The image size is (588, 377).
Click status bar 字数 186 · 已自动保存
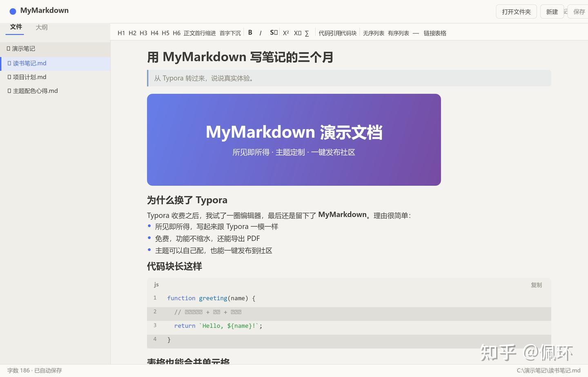tap(35, 370)
